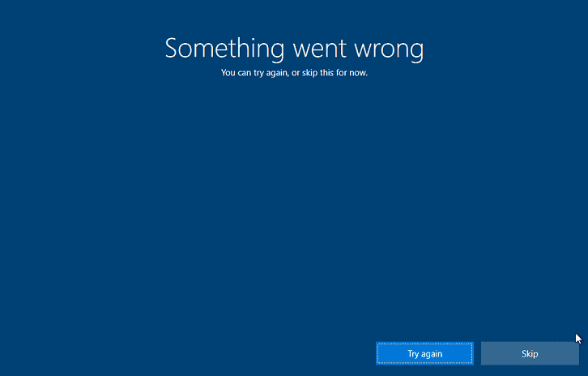Click the Try again button
The width and height of the screenshot is (588, 376).
(424, 353)
